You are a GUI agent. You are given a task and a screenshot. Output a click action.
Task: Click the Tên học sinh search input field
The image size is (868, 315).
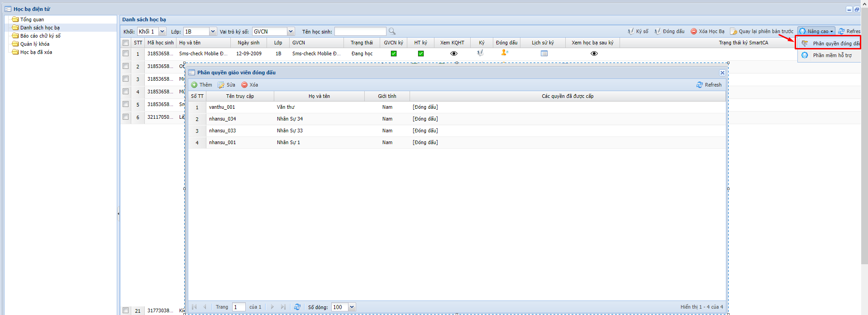click(x=360, y=31)
